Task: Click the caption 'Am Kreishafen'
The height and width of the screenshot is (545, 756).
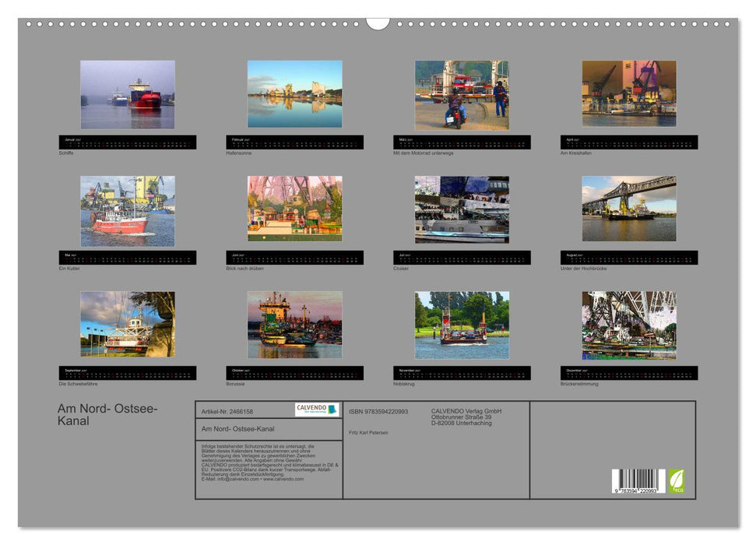Action: pos(575,153)
